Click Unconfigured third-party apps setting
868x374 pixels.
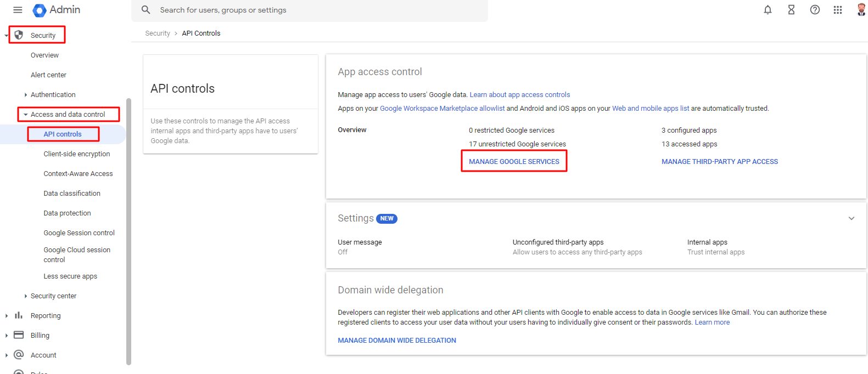click(577, 247)
